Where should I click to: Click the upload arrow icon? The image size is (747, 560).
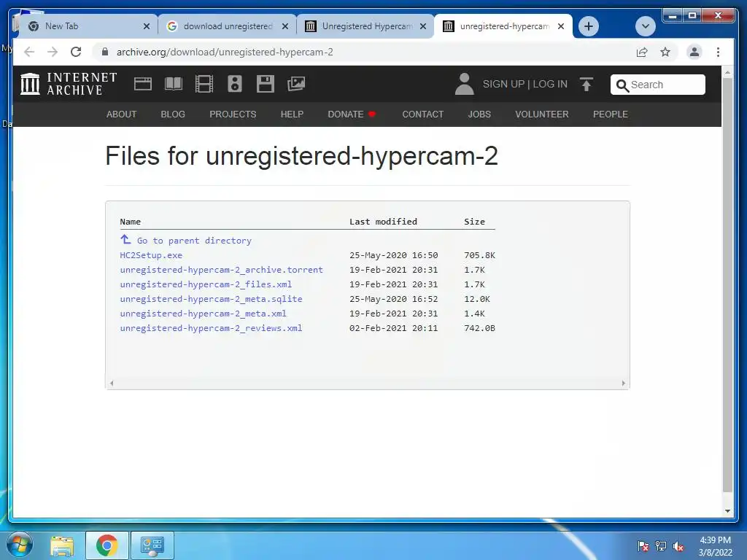pyautogui.click(x=587, y=85)
